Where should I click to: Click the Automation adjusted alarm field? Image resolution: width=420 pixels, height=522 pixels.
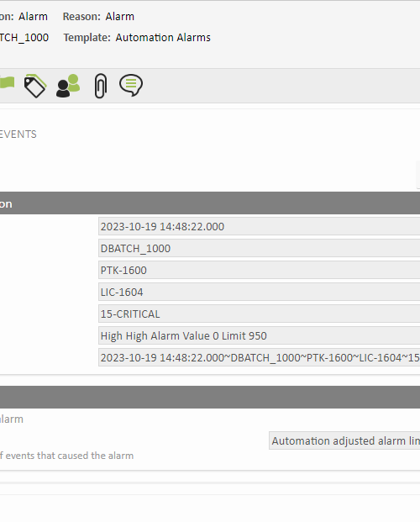(x=344, y=440)
